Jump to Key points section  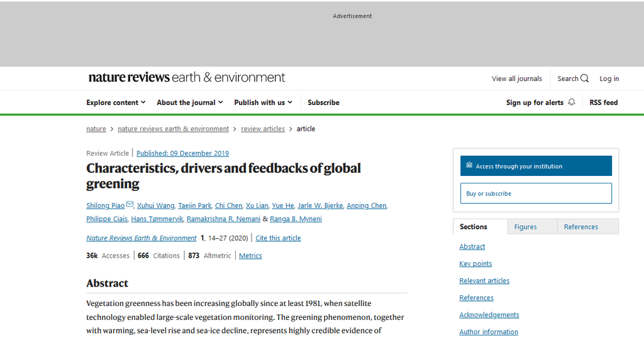(475, 264)
